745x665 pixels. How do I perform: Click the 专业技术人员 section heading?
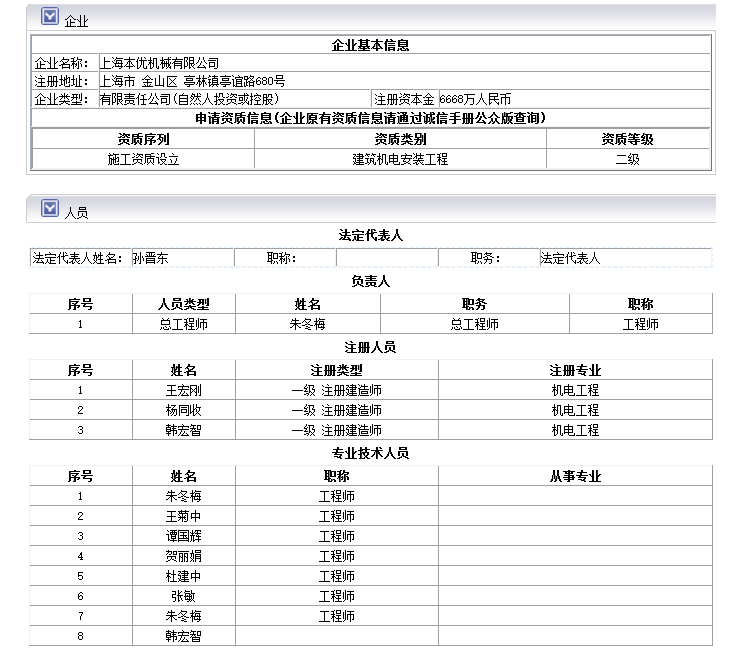tap(371, 453)
